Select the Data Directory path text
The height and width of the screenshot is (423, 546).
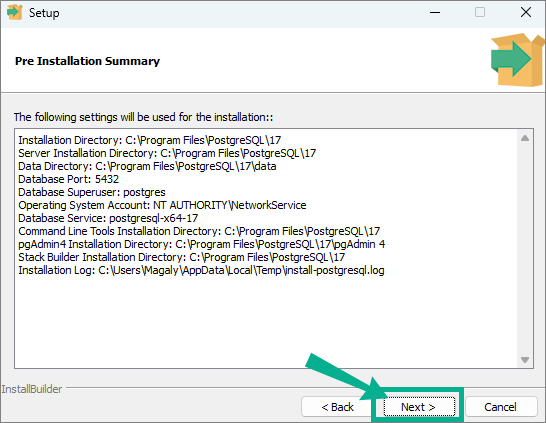coord(186,166)
